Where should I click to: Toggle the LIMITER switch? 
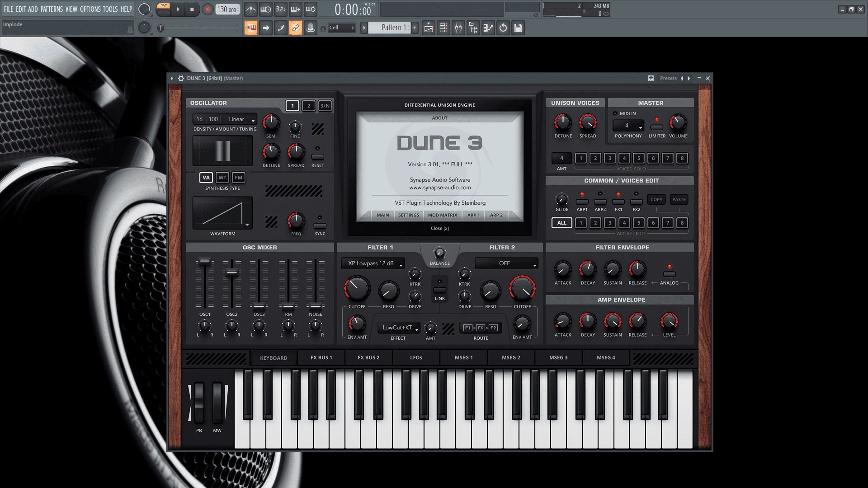(x=657, y=127)
